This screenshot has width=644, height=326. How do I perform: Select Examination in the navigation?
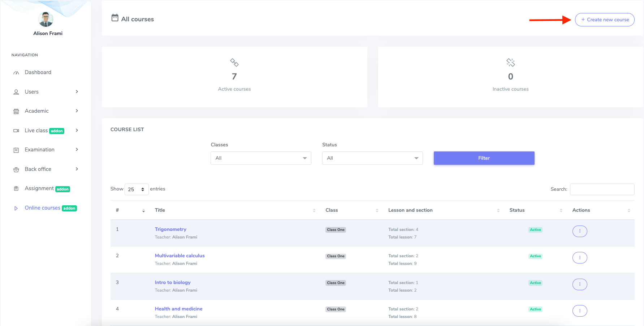click(x=39, y=150)
